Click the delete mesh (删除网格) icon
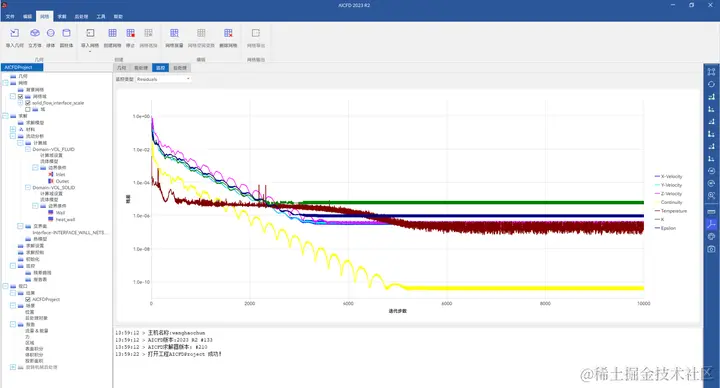The image size is (720, 388). point(228,37)
